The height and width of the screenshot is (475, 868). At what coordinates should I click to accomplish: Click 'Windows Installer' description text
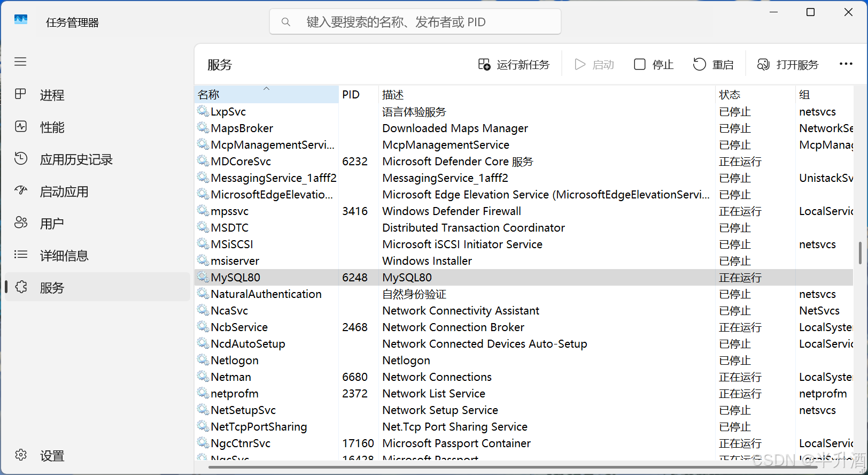pos(427,261)
